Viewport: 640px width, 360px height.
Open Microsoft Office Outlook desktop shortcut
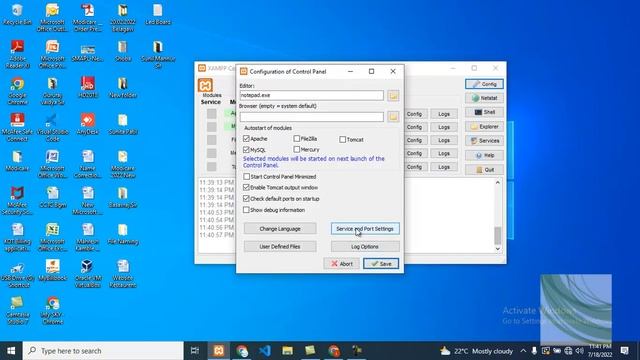pos(52,17)
